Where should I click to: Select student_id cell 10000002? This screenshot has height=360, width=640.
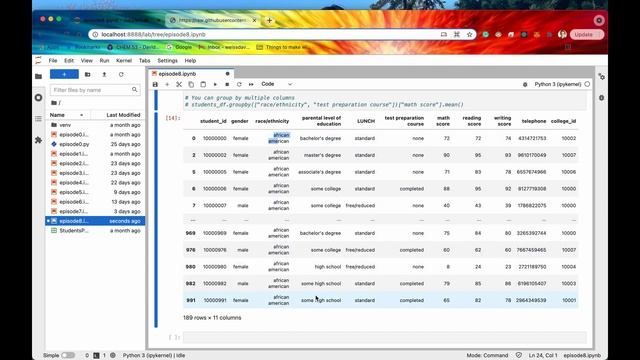click(215, 156)
